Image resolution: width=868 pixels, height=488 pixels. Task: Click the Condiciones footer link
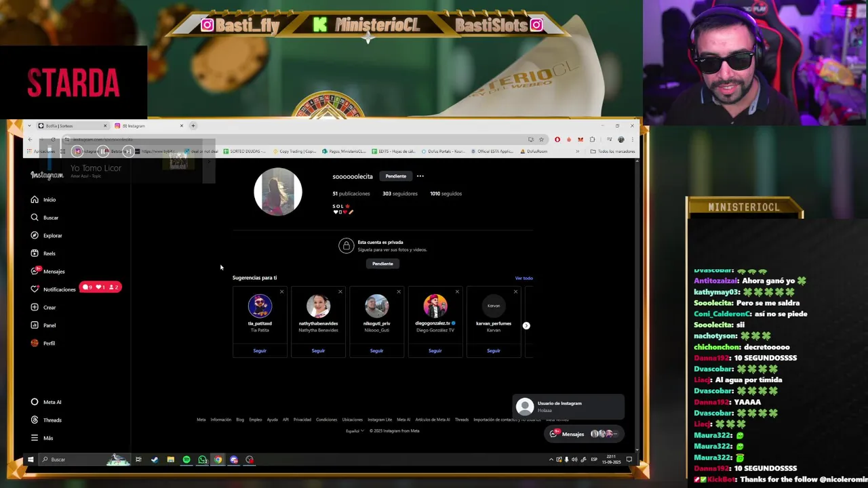pyautogui.click(x=326, y=420)
